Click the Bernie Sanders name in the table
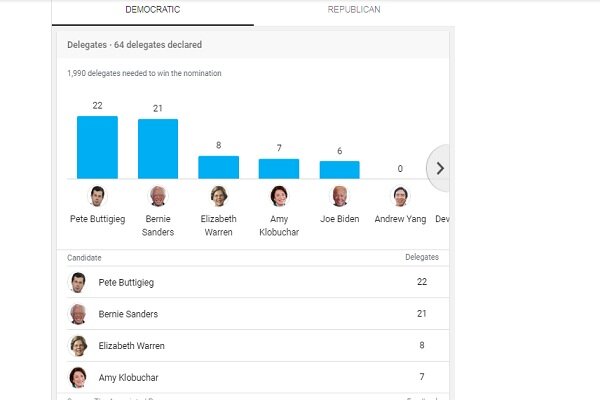 (128, 314)
